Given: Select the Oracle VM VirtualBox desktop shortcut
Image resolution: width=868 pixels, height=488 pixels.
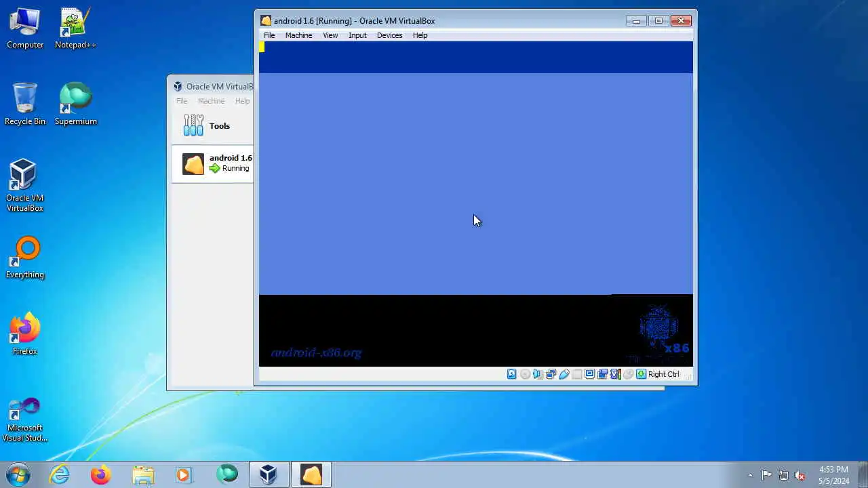Looking at the screenshot, I should tap(25, 186).
